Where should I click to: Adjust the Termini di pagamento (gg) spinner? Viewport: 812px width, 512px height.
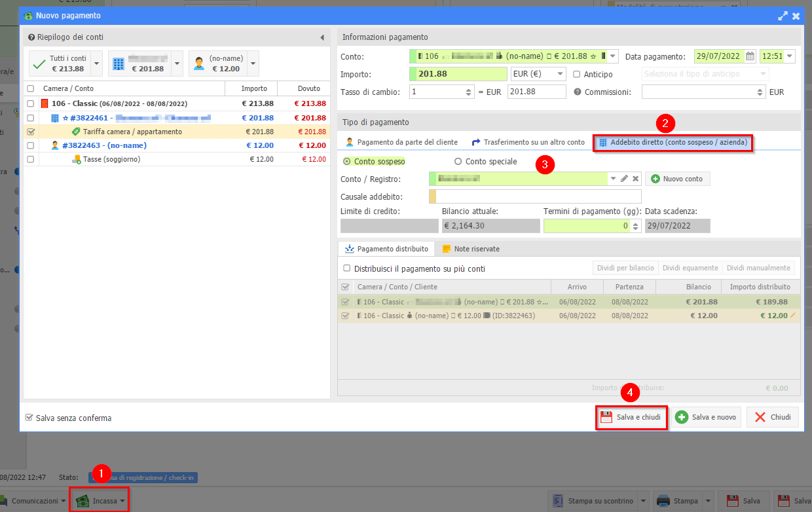point(635,226)
